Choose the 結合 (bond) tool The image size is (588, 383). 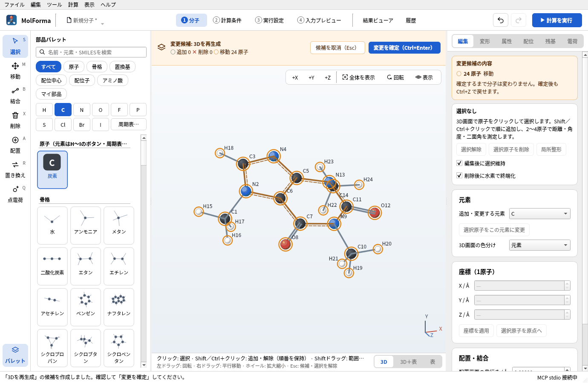point(15,95)
